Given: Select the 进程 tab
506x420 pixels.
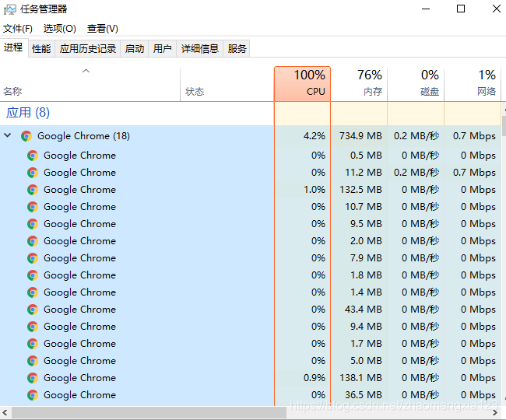Looking at the screenshot, I should (x=13, y=47).
